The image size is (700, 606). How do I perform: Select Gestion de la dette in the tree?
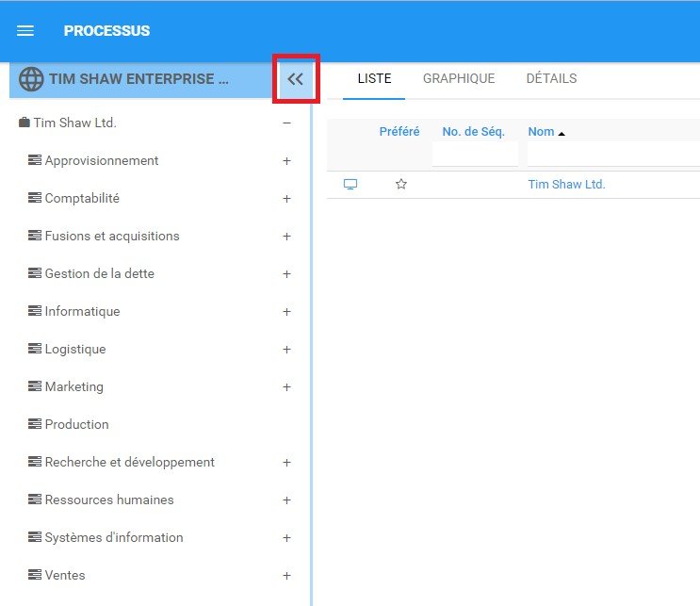pyautogui.click(x=100, y=273)
